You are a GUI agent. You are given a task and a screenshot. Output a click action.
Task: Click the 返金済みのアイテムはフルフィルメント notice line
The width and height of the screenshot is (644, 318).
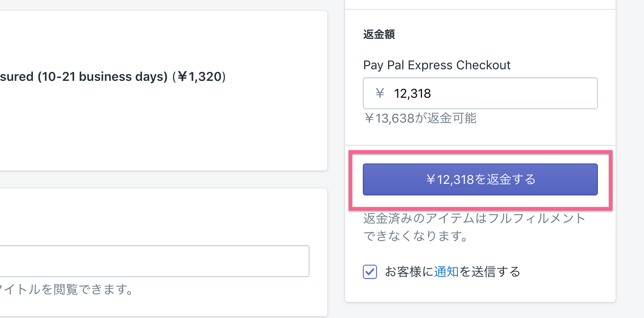click(x=475, y=219)
